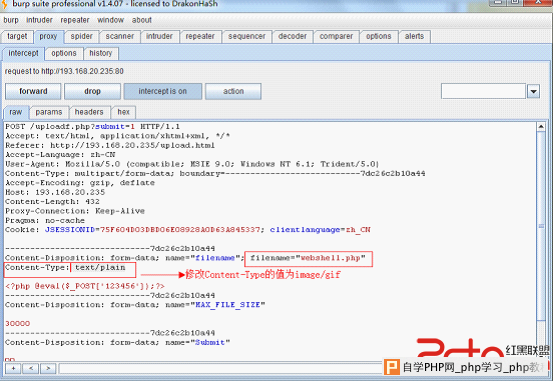The width and height of the screenshot is (553, 381).
Task: Select the intercept sub-tab
Action: 23,53
